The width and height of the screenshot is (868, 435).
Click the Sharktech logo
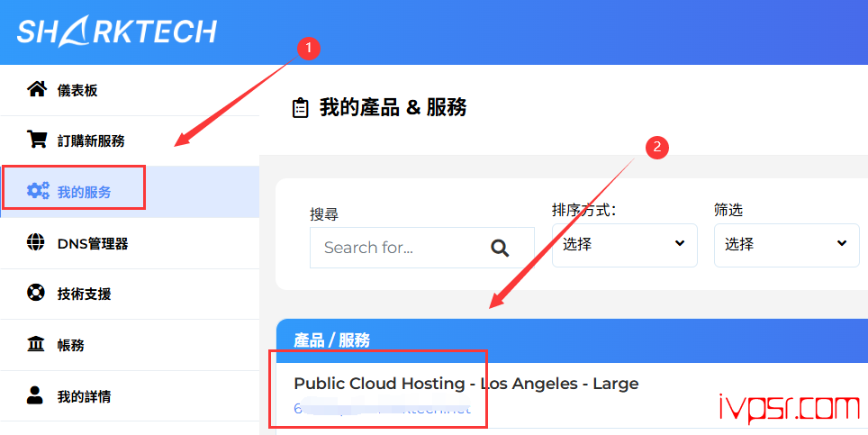(117, 31)
